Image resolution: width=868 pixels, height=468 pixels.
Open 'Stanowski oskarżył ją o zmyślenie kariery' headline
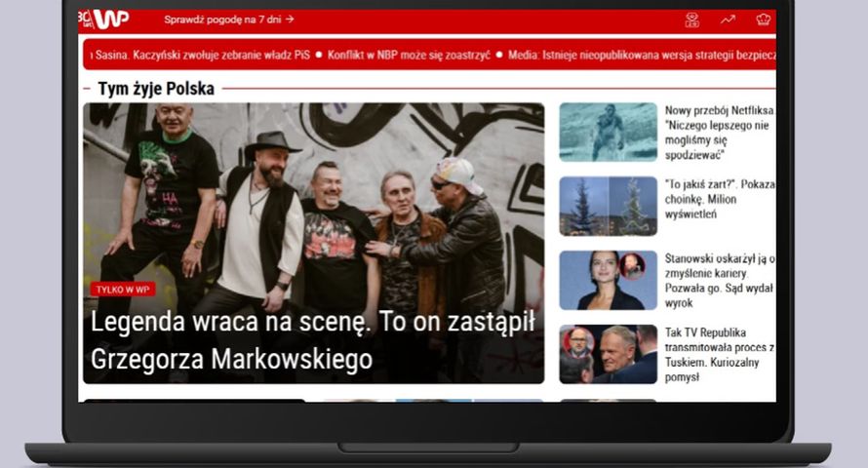click(x=719, y=281)
